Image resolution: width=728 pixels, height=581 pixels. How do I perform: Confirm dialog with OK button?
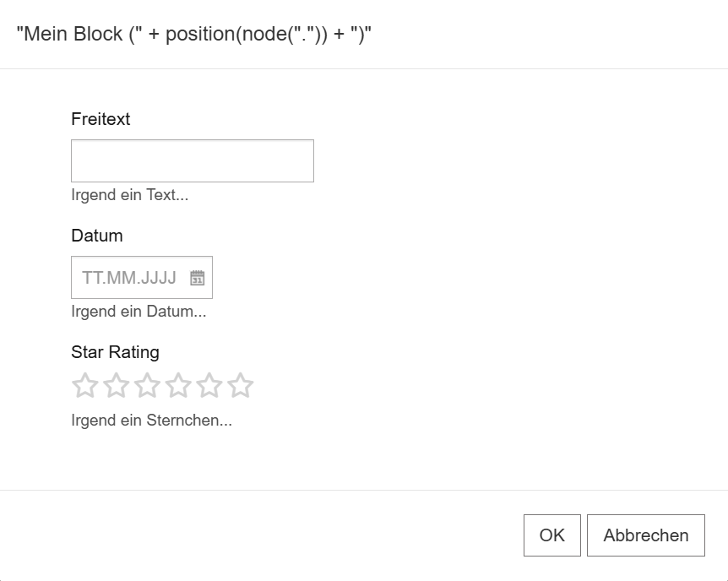[551, 535]
